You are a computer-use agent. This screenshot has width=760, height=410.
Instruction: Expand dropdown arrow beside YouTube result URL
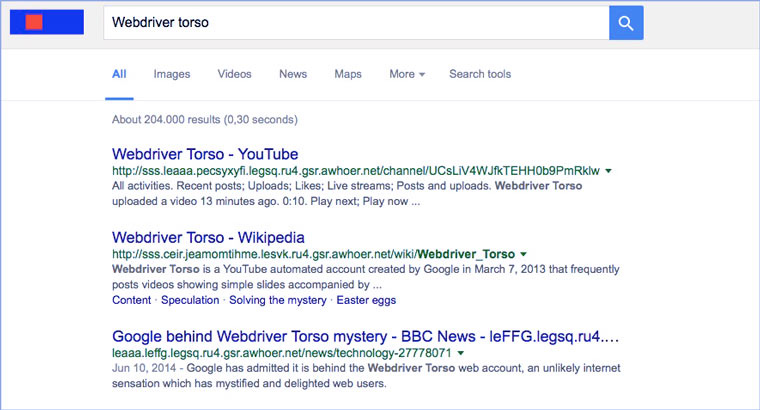[x=610, y=171]
